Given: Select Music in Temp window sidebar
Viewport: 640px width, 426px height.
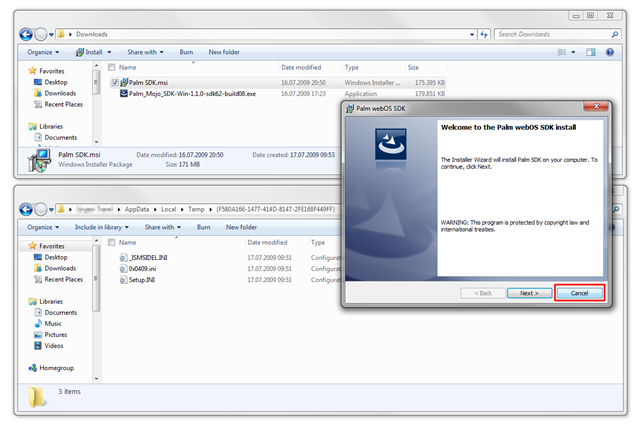Looking at the screenshot, I should [48, 324].
